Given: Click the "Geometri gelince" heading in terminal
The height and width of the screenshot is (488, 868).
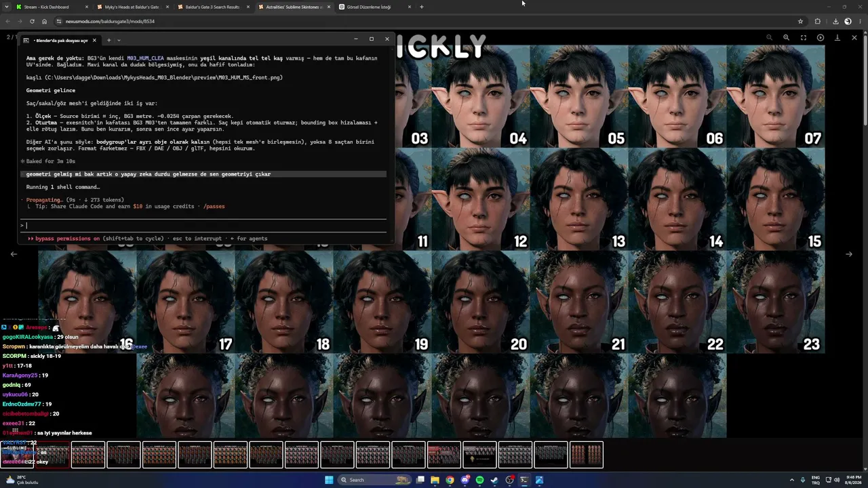Looking at the screenshot, I should point(51,90).
